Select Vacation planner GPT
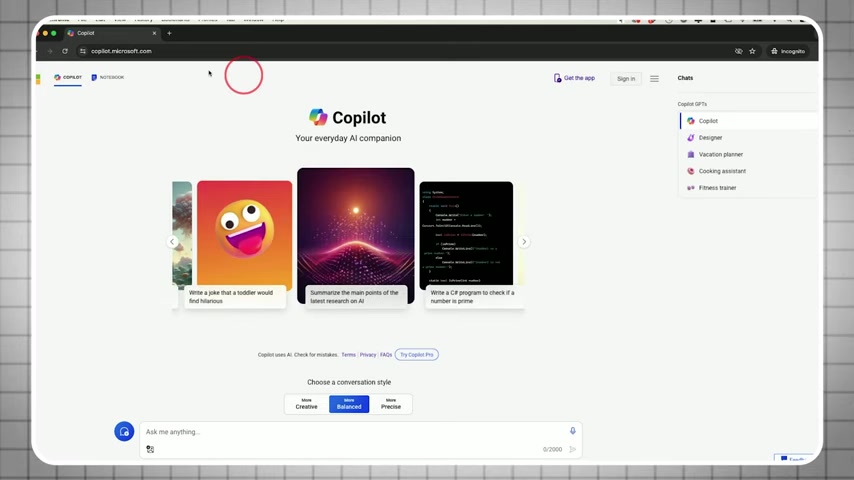The image size is (854, 480). point(748,155)
